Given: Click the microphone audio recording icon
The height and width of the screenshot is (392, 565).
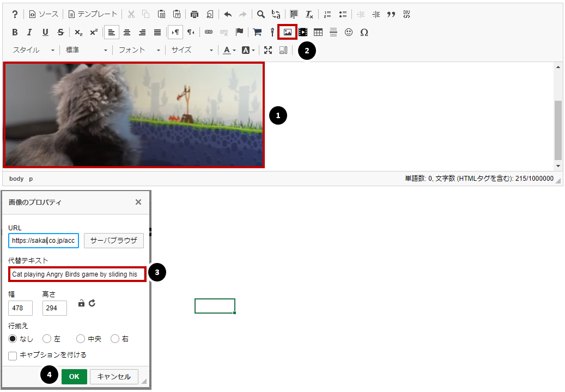Looking at the screenshot, I should point(272,33).
